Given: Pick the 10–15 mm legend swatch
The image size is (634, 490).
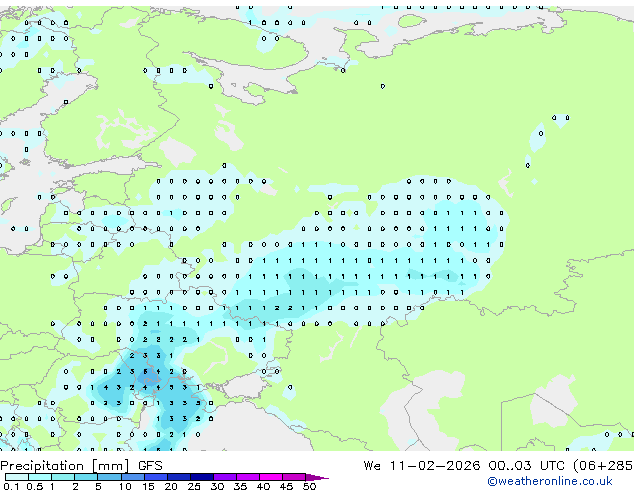Looking at the screenshot, I should point(132,477).
